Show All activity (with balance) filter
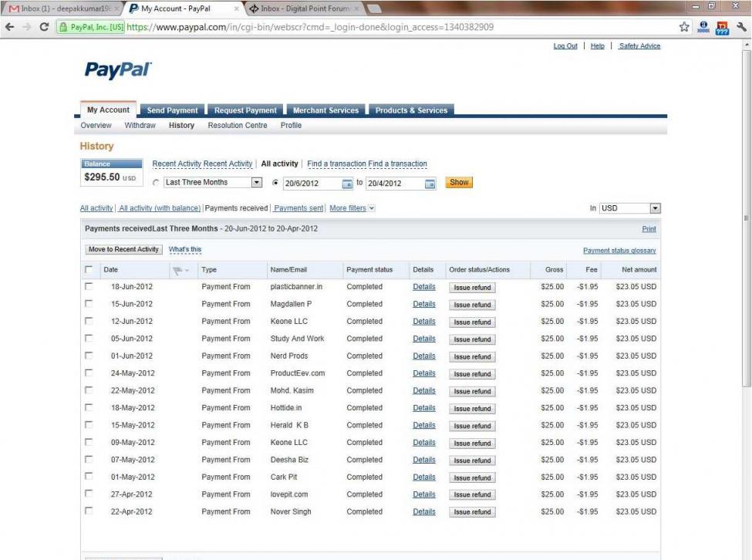Viewport: 752px width, 560px height. (160, 208)
